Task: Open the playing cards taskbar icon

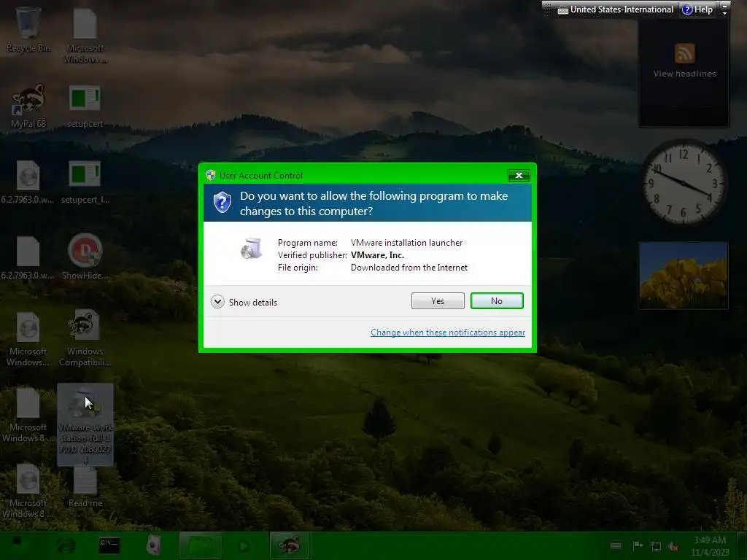Action: pyautogui.click(x=153, y=545)
